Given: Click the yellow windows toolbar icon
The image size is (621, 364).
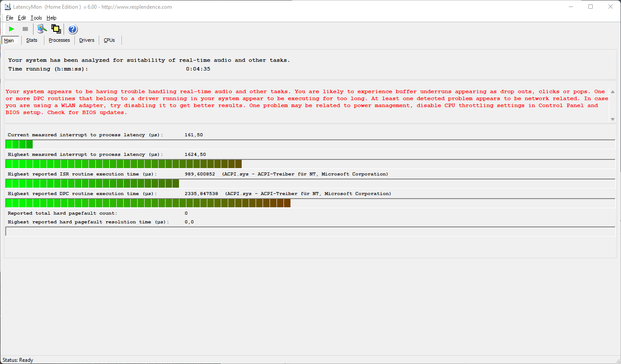Looking at the screenshot, I should pos(56,29).
